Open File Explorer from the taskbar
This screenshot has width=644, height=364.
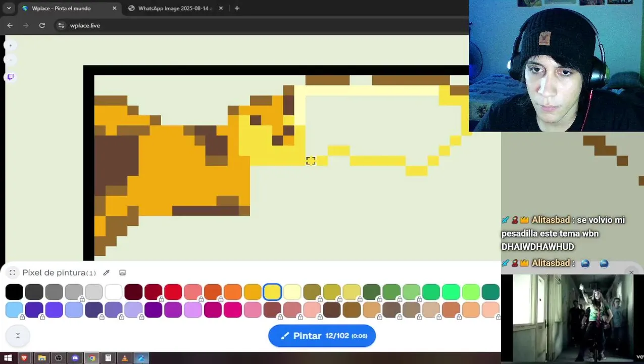point(42,358)
